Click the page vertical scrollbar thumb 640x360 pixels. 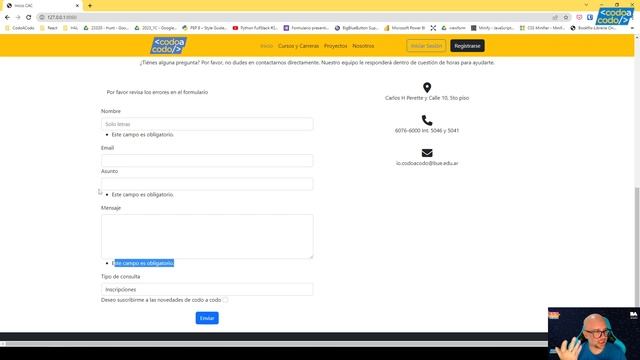pyautogui.click(x=637, y=247)
